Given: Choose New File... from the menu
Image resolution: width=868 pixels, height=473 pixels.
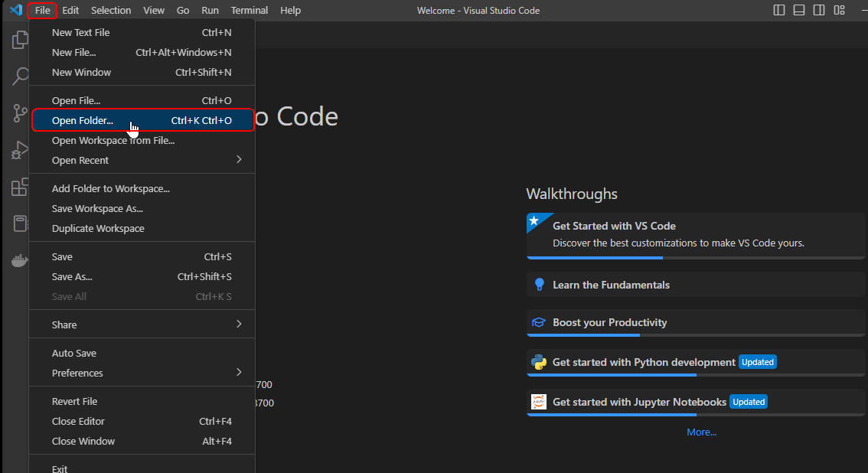Looking at the screenshot, I should pos(142,53).
